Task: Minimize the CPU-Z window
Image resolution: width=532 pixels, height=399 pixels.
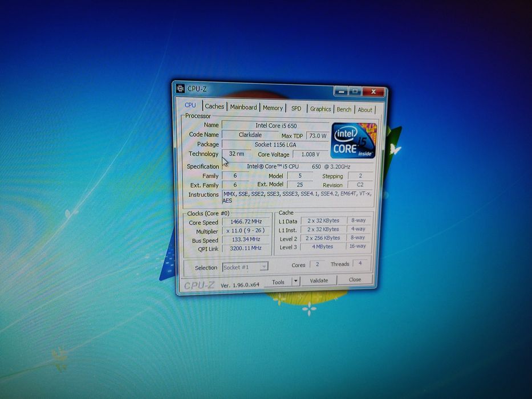Action: (342, 91)
